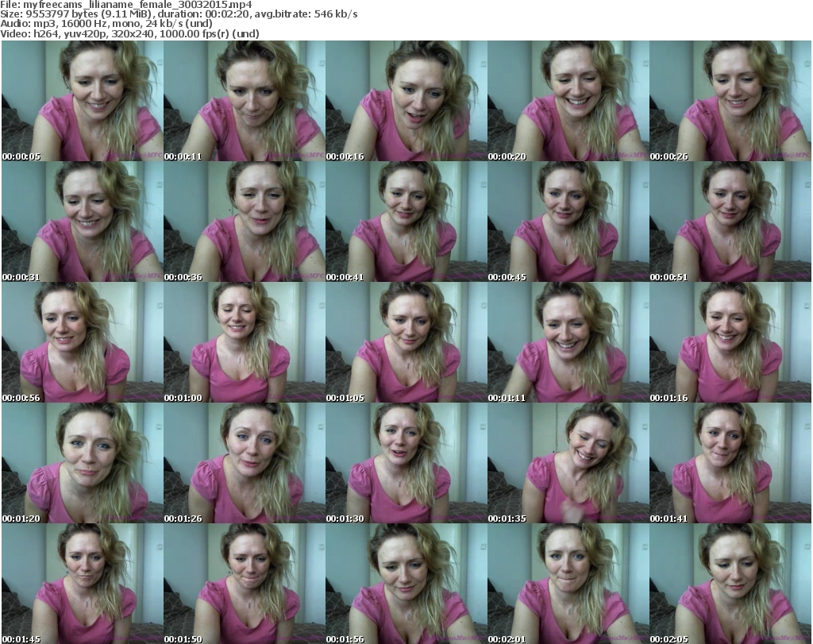The width and height of the screenshot is (813, 644).
Task: Select the thumbnail frame at 00:00:20
Action: pos(568,101)
